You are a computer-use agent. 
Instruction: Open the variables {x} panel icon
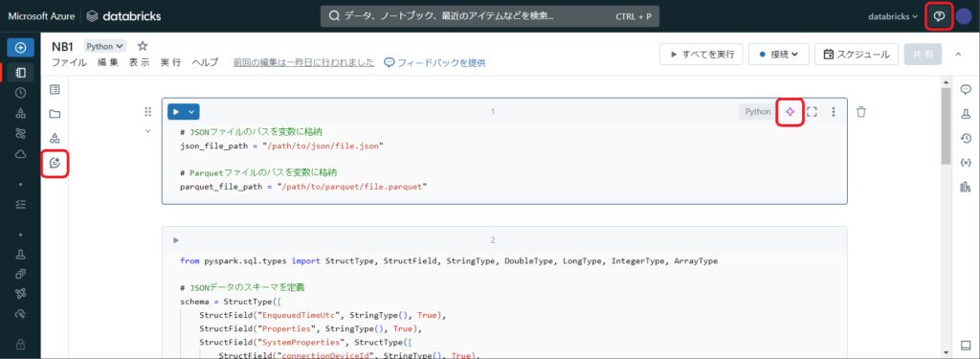click(x=966, y=163)
